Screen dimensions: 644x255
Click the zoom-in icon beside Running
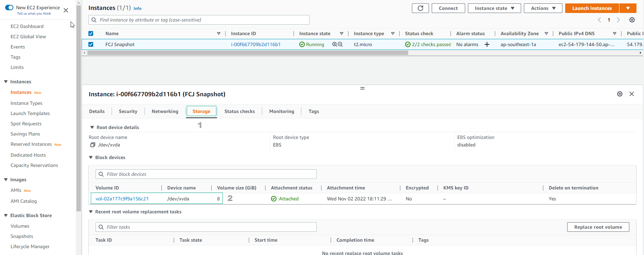[334, 44]
